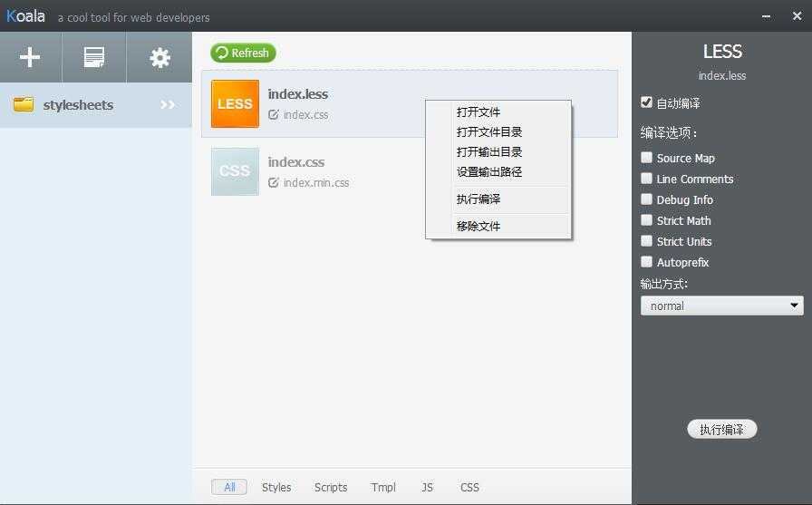812x505 pixels.
Task: Switch to the Styles filter tab
Action: pyautogui.click(x=276, y=488)
